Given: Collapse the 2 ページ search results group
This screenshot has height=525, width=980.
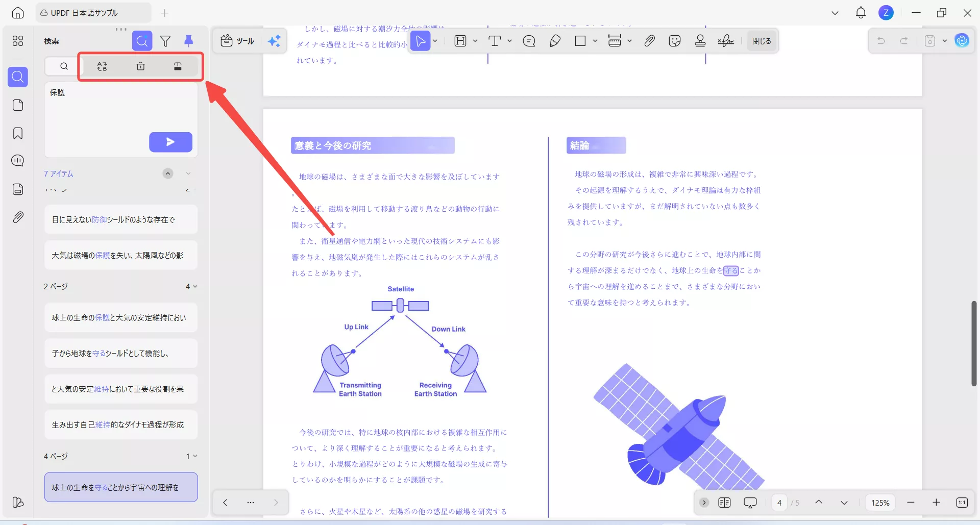Looking at the screenshot, I should pos(196,286).
